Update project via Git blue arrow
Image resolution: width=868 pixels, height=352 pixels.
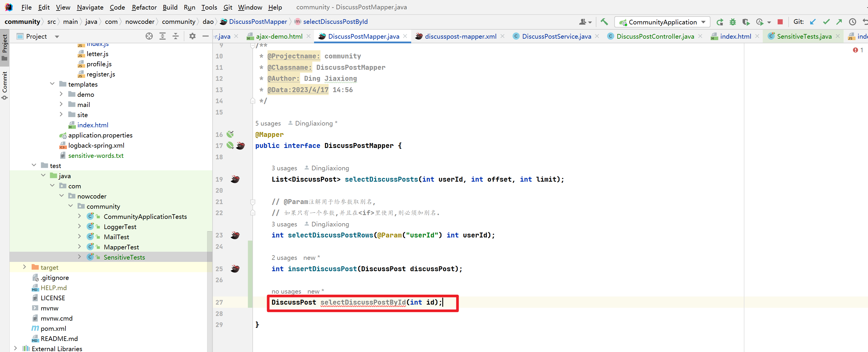(813, 22)
